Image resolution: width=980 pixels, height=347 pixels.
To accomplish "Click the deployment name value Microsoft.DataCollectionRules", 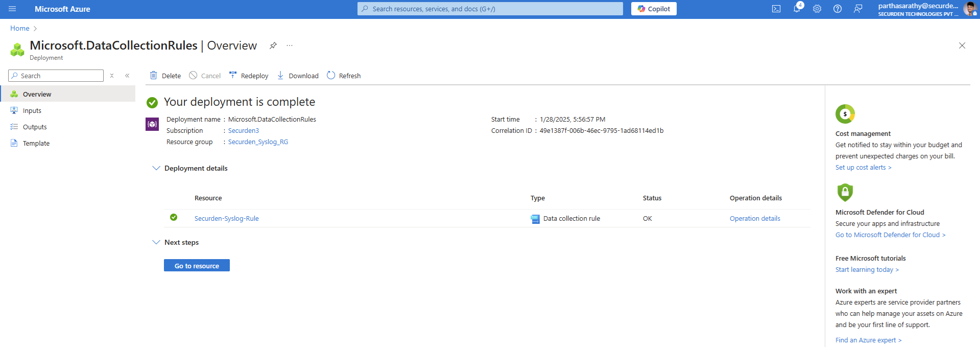I will [x=272, y=120].
